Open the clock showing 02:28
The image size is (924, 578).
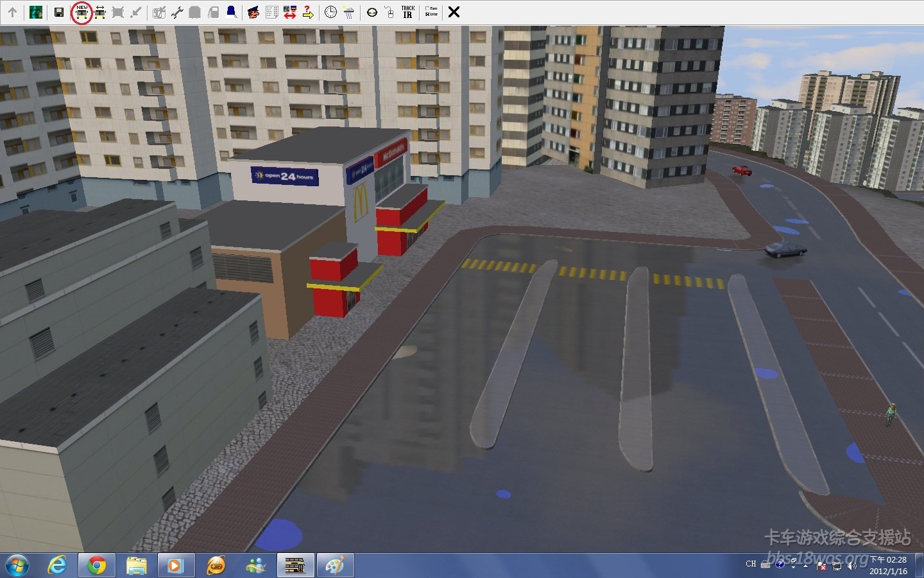[888, 565]
